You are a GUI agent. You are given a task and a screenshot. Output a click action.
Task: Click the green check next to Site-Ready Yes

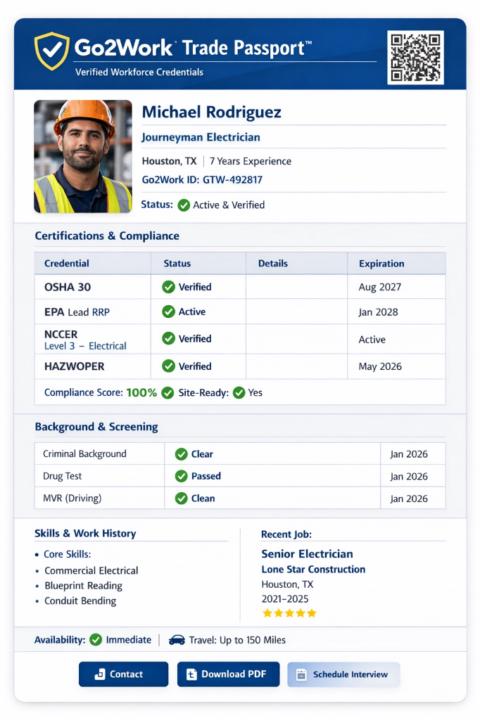(239, 393)
